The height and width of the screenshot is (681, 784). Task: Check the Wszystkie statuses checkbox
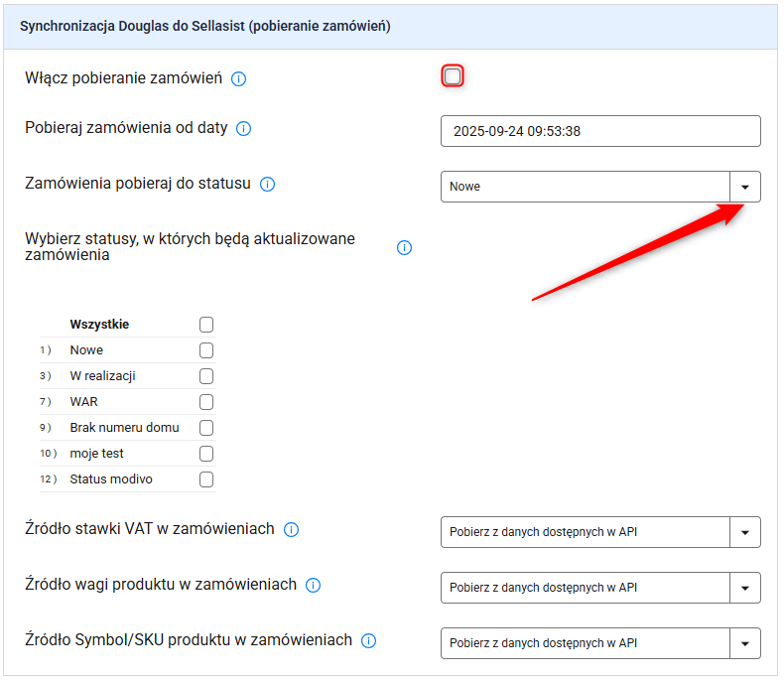tap(206, 325)
